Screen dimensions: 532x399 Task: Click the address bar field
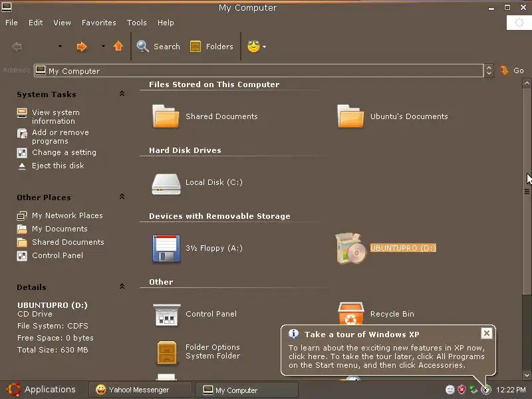click(259, 70)
